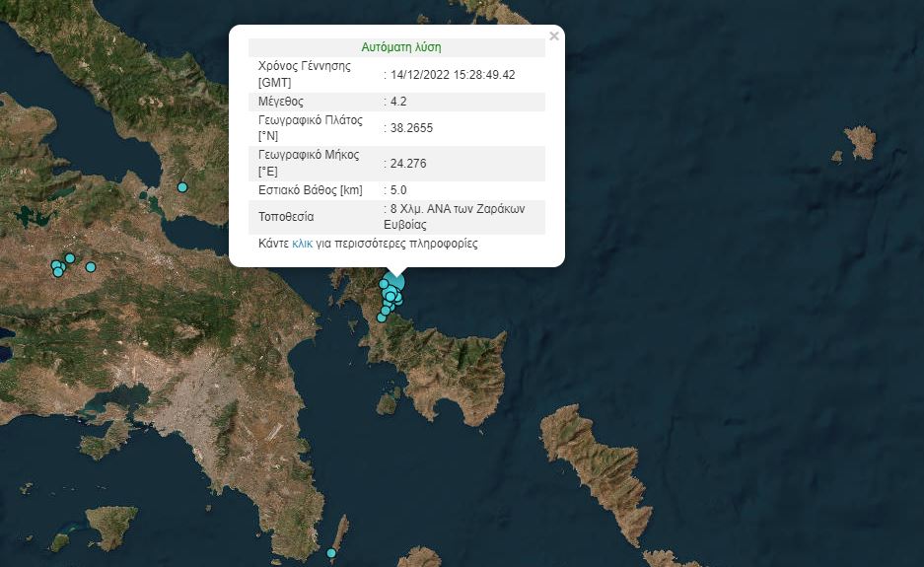The image size is (924, 567).
Task: Click the focal depth value 5.0
Action: point(397,190)
